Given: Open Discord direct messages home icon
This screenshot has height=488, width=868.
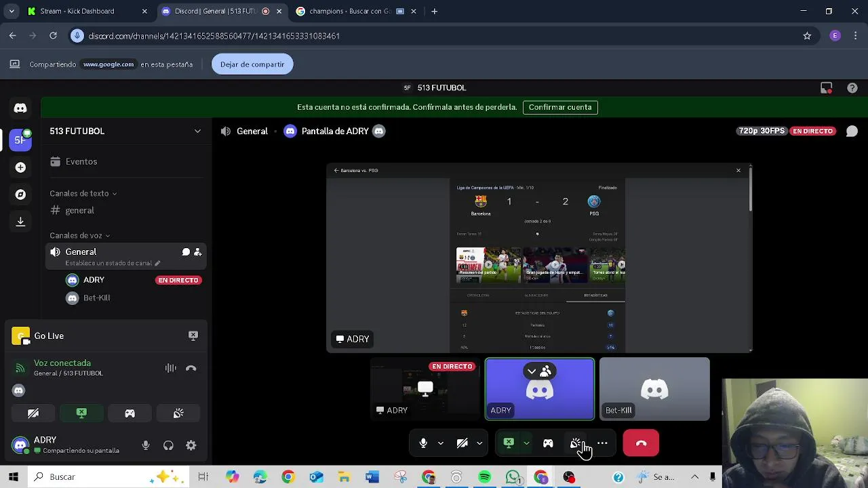Looking at the screenshot, I should 20,108.
